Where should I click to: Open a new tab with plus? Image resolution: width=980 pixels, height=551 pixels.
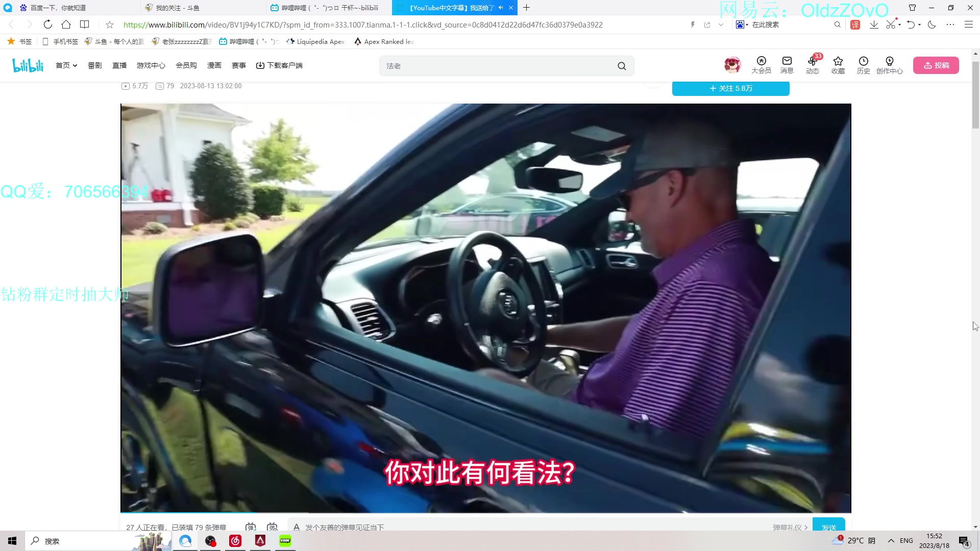(527, 8)
